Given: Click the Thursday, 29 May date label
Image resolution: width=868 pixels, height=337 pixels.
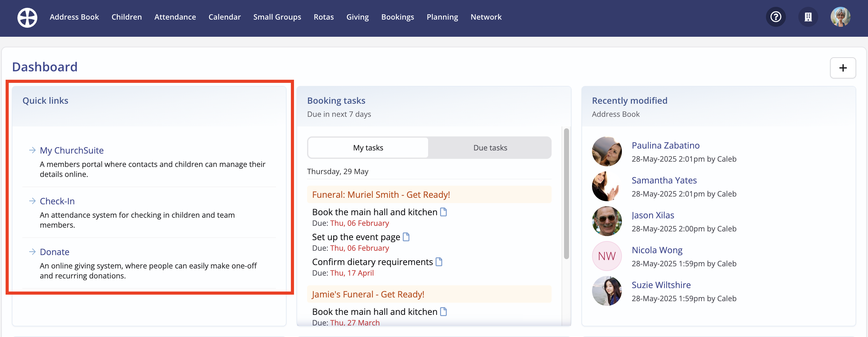Looking at the screenshot, I should pos(338,171).
